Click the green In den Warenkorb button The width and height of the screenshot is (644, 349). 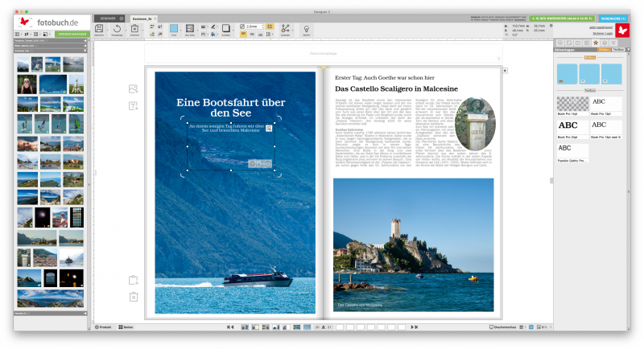(x=563, y=17)
